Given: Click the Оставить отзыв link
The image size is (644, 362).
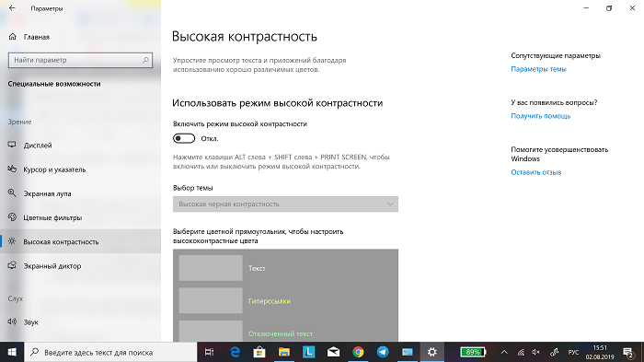Looking at the screenshot, I should tap(536, 172).
